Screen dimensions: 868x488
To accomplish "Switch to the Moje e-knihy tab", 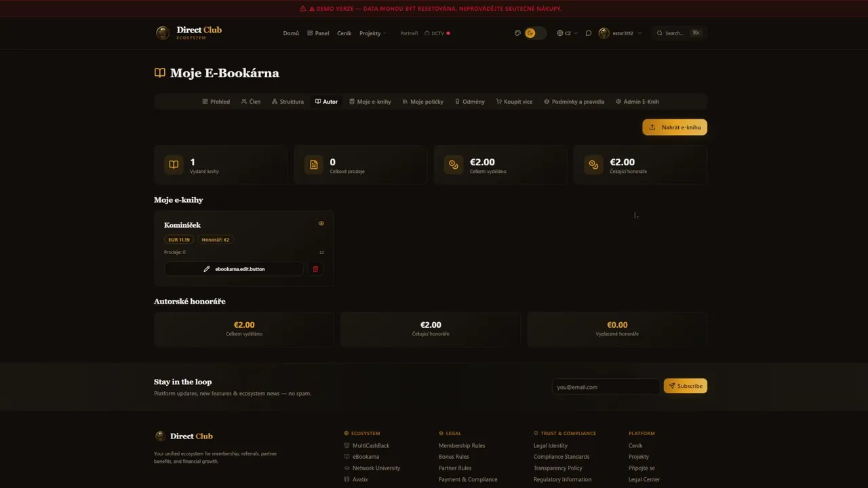I will coord(370,102).
